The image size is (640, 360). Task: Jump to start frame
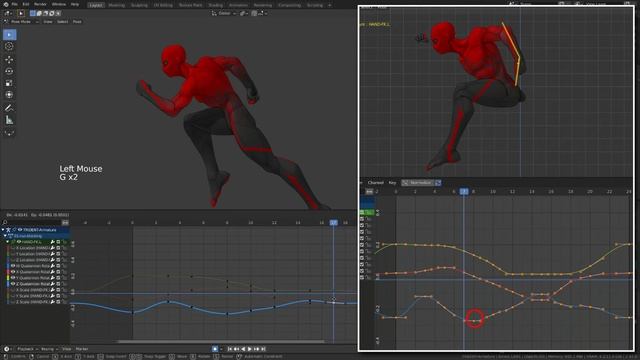click(x=230, y=349)
